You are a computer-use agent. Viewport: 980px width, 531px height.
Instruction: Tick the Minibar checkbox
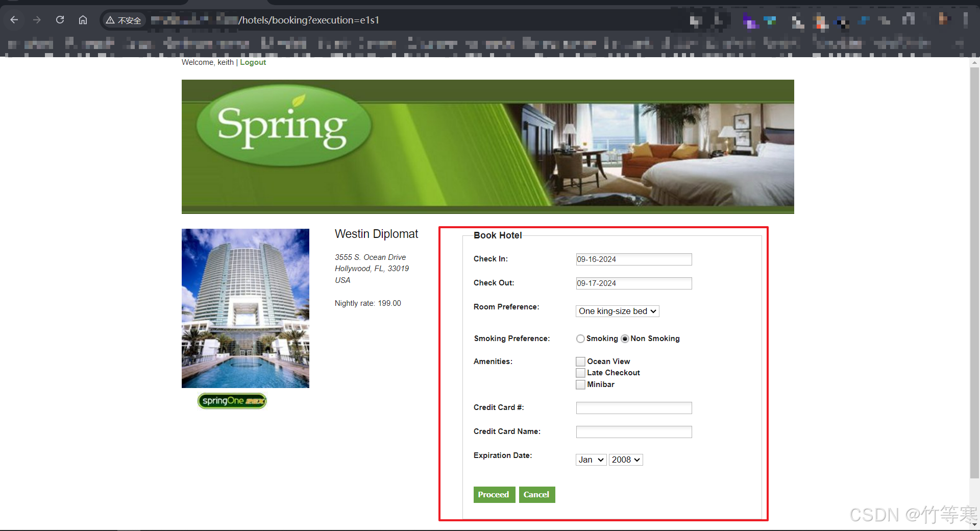pyautogui.click(x=580, y=384)
